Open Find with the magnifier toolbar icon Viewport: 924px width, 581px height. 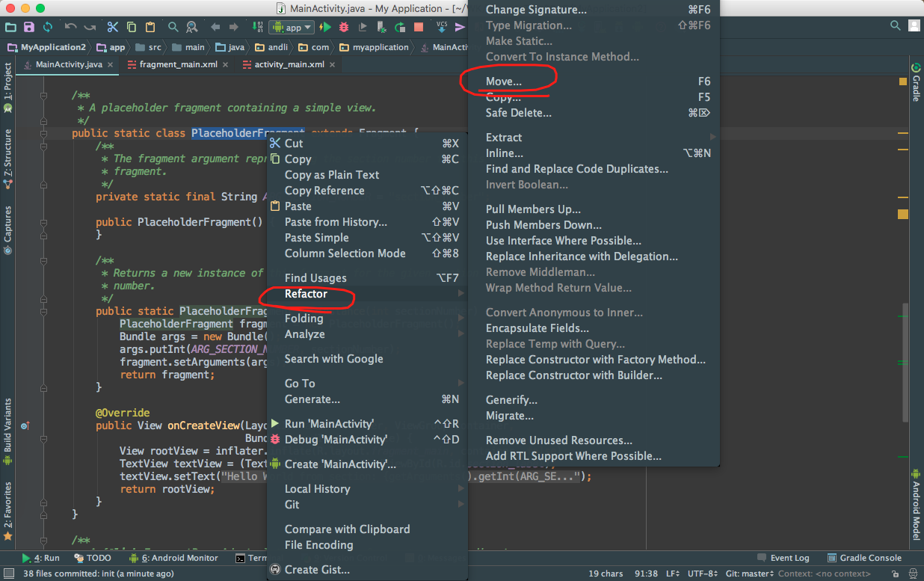[x=173, y=27]
